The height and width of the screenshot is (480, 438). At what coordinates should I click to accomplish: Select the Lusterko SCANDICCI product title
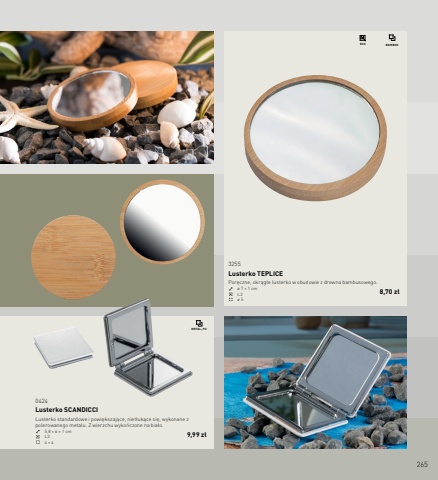(67, 410)
